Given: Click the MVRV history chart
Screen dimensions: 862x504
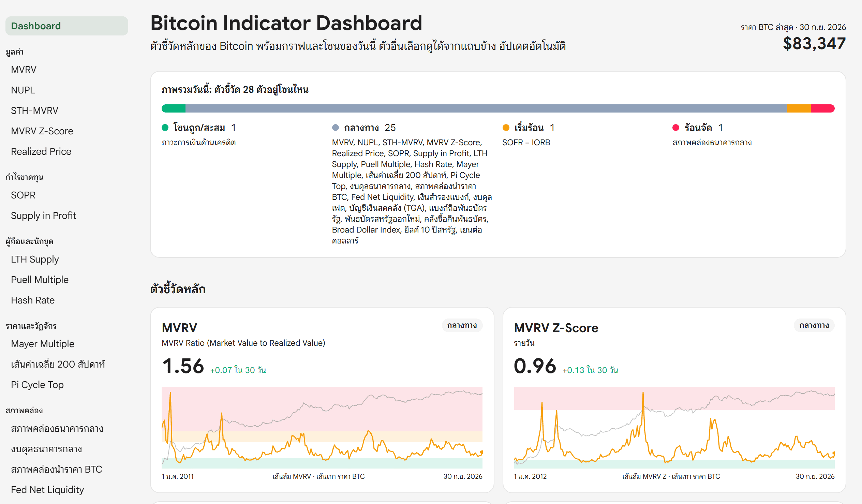Looking at the screenshot, I should [322, 427].
